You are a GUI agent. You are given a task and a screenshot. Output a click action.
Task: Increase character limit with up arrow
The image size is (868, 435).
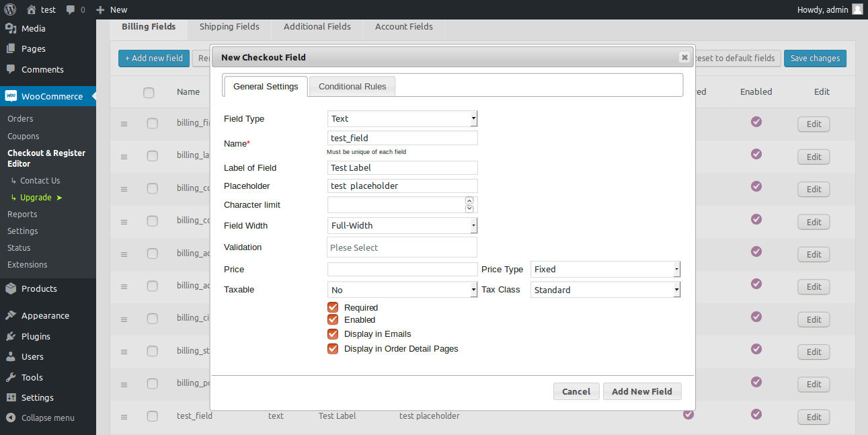469,200
